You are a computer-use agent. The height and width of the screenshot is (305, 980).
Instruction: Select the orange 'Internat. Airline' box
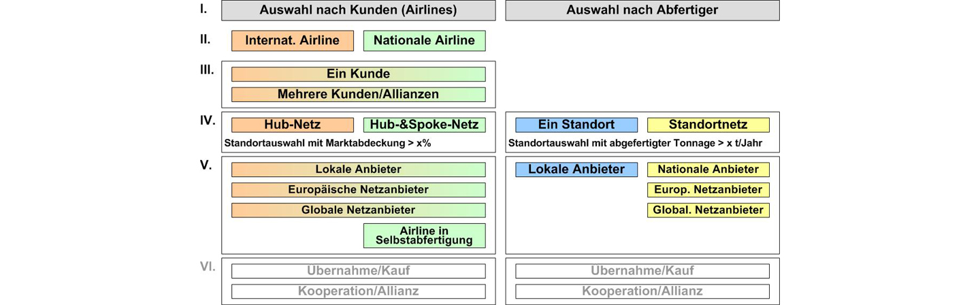[293, 41]
